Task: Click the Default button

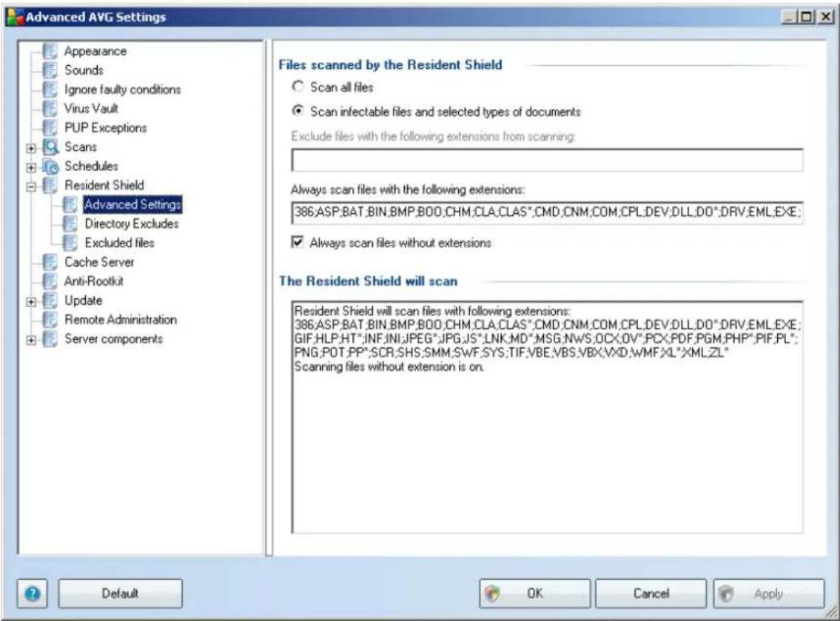Action: pyautogui.click(x=121, y=594)
